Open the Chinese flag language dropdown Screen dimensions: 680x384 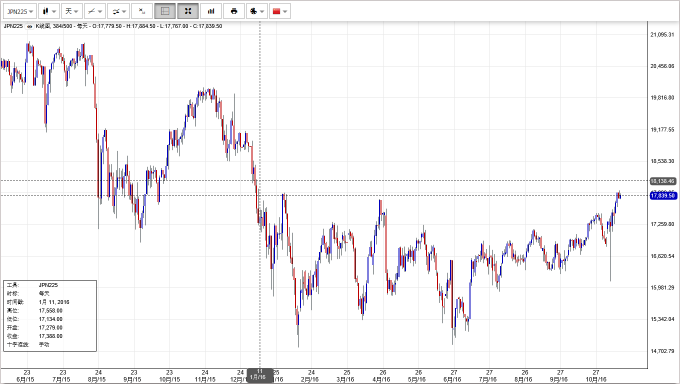click(280, 11)
